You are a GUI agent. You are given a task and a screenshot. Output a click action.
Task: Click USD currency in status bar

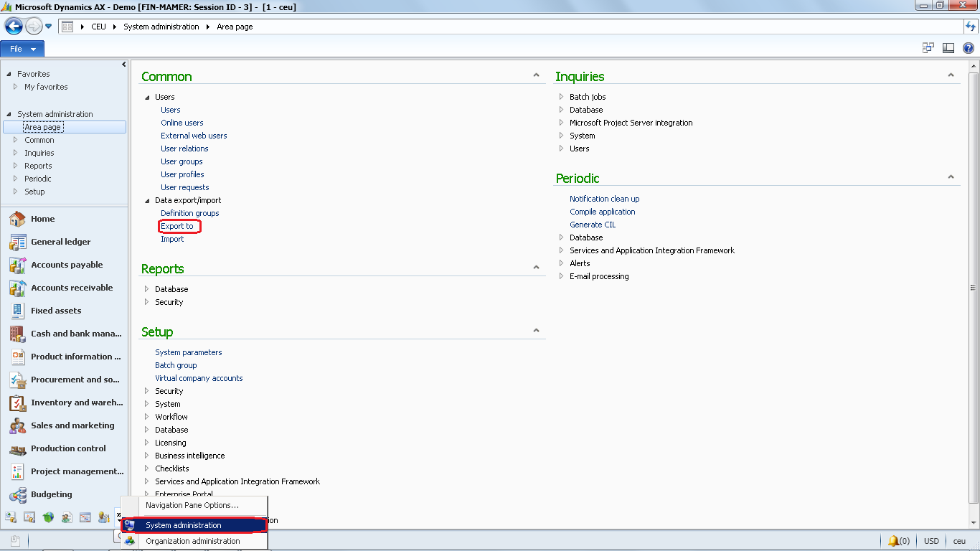[x=931, y=541]
